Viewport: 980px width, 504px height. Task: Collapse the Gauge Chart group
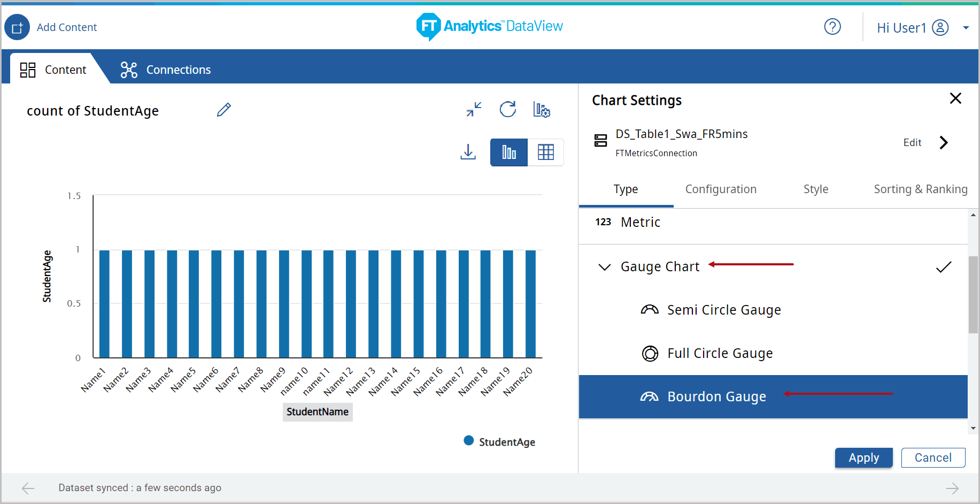(x=605, y=267)
